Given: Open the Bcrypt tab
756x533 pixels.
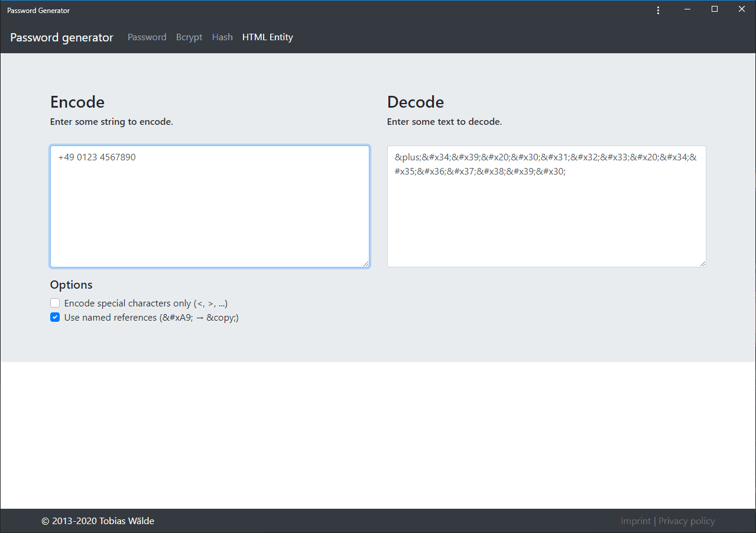Looking at the screenshot, I should tap(189, 37).
